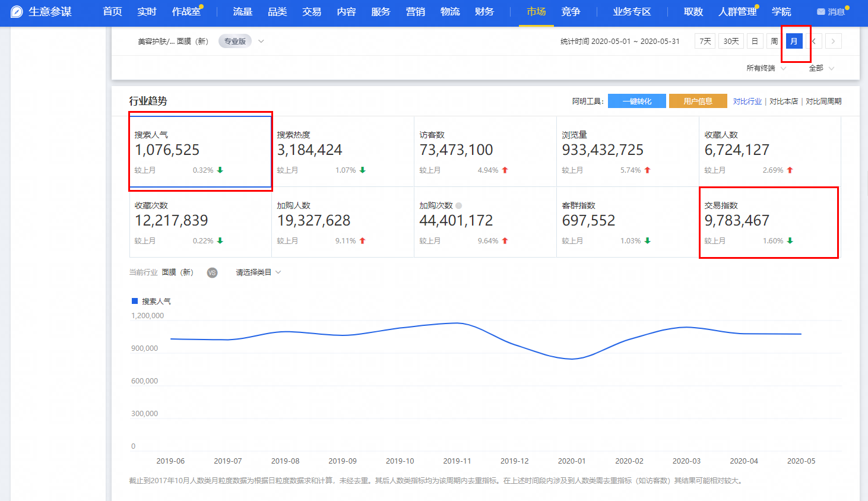Image resolution: width=868 pixels, height=501 pixels.
Task: Open the 竞争 menu item
Action: pyautogui.click(x=571, y=12)
